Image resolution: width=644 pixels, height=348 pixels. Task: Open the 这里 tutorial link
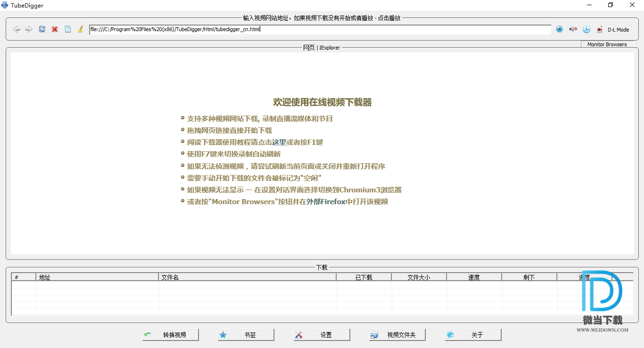279,142
